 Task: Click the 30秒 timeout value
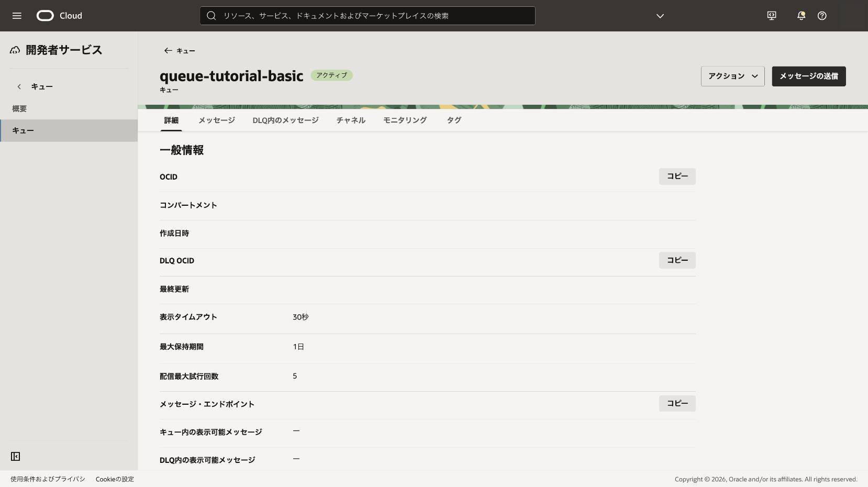click(301, 317)
